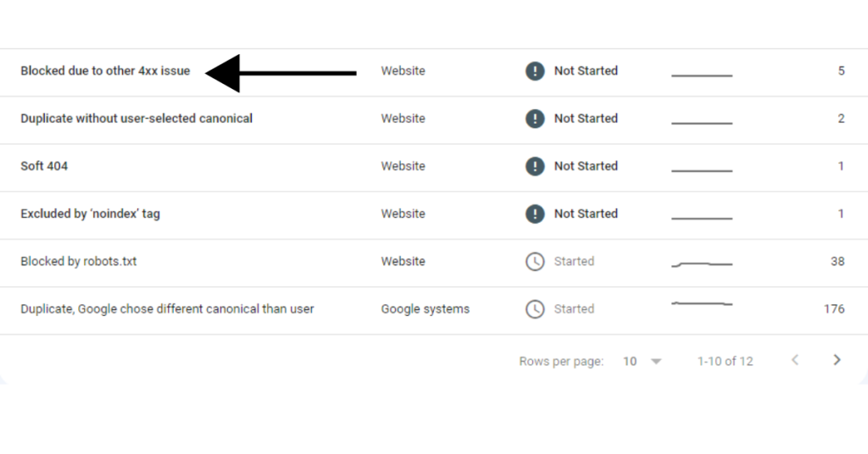The width and height of the screenshot is (868, 454).
Task: Open the Rows per page dropdown
Action: click(643, 361)
